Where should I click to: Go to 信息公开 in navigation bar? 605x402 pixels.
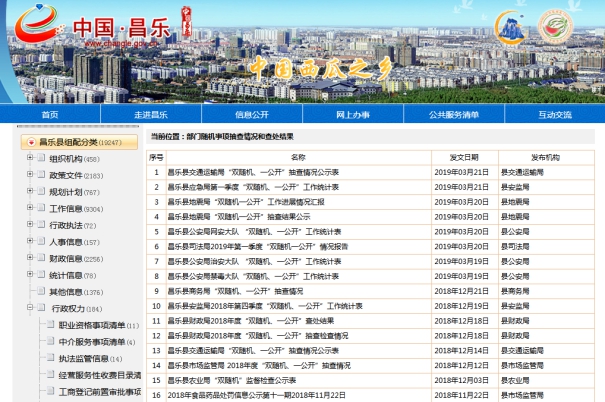[251, 115]
